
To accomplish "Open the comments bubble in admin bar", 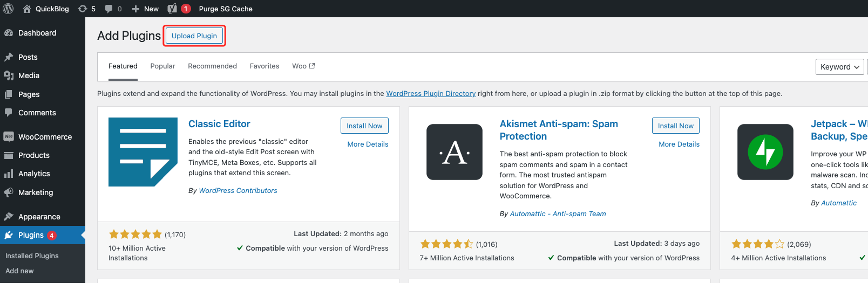I will [109, 9].
